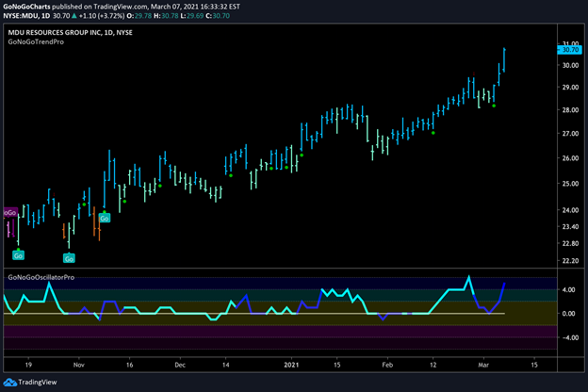Screen dimensions: 588x392
Task: Click the Feb date axis label
Action: 387,365
